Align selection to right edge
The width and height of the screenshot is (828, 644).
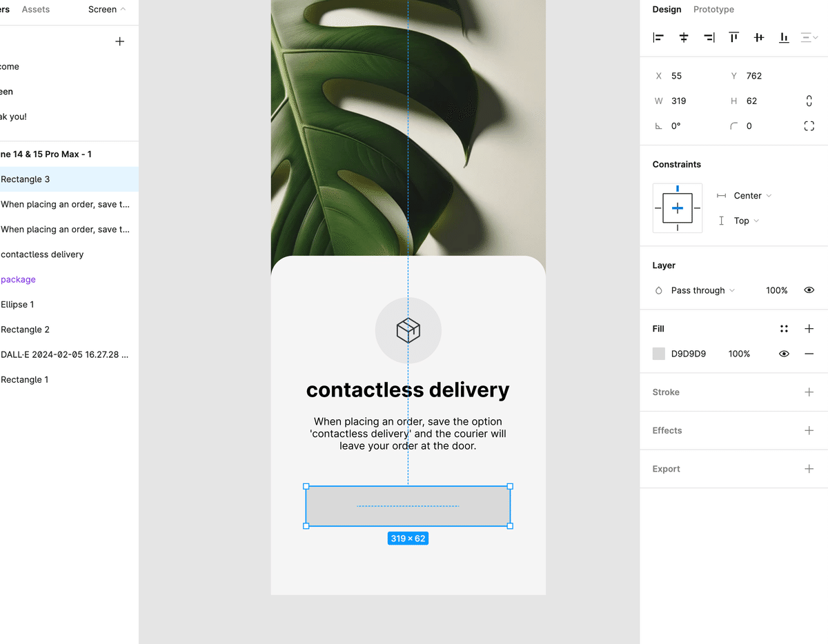709,38
